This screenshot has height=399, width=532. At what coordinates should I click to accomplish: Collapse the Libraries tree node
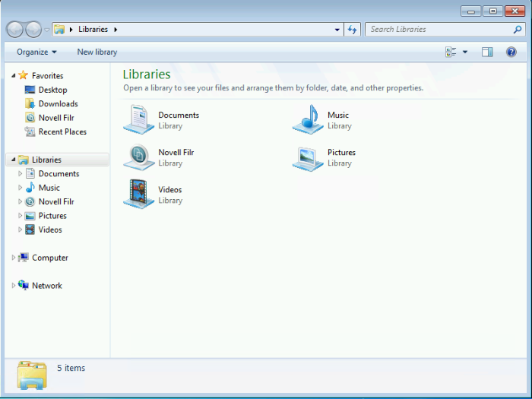tap(14, 160)
